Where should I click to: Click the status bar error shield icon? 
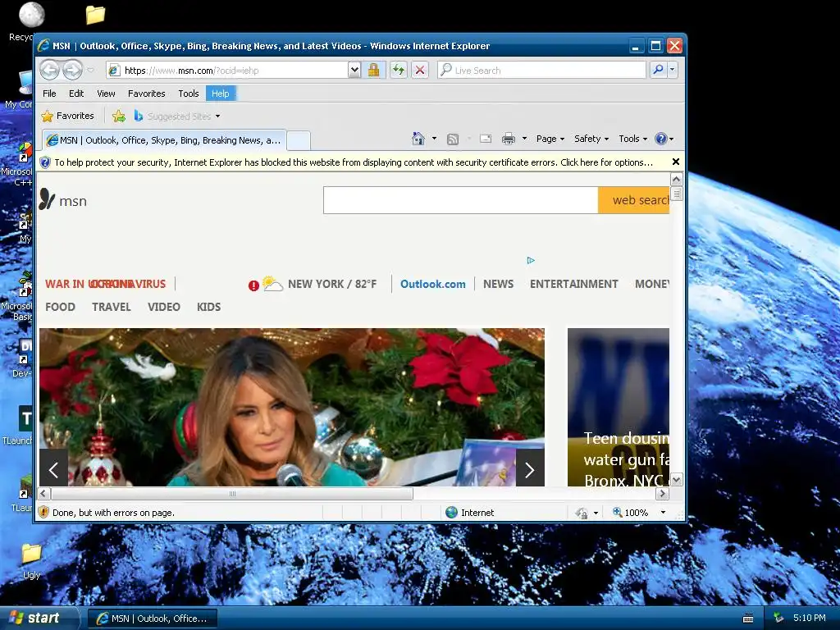pyautogui.click(x=44, y=513)
